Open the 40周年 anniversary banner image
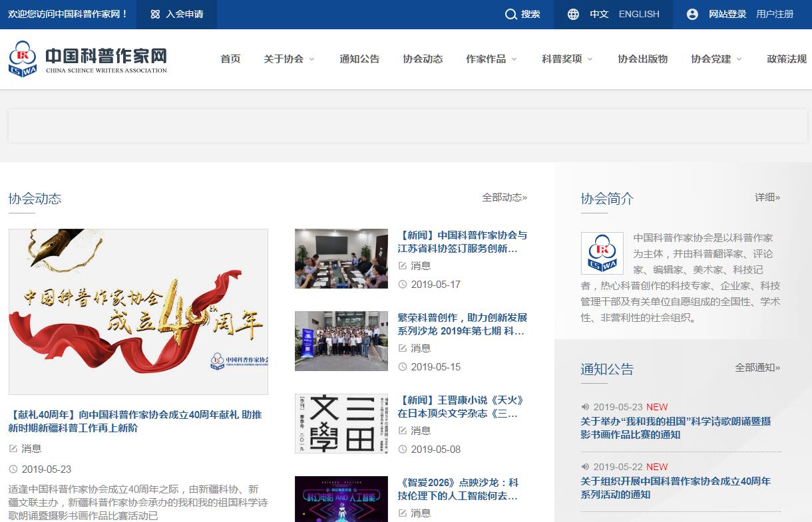 coord(138,312)
